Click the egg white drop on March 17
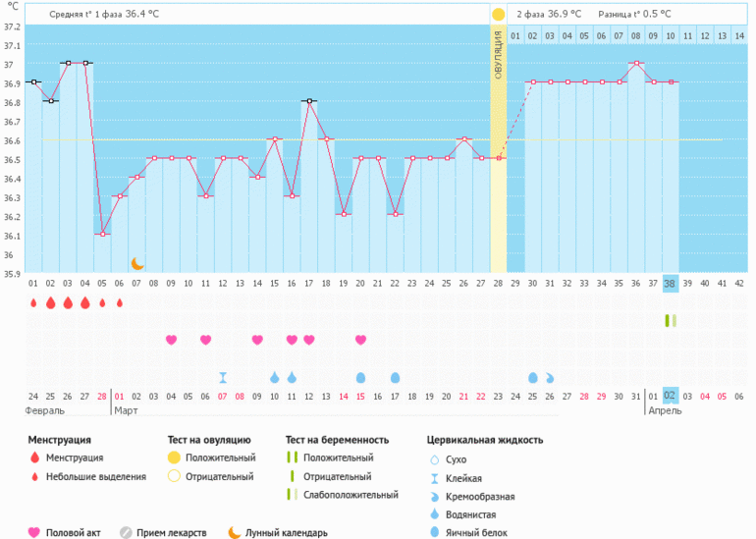This screenshot has height=539, width=756. [x=395, y=377]
